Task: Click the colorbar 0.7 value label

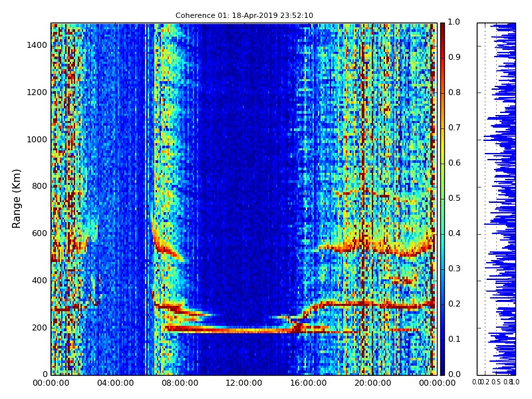Action: 454,128
